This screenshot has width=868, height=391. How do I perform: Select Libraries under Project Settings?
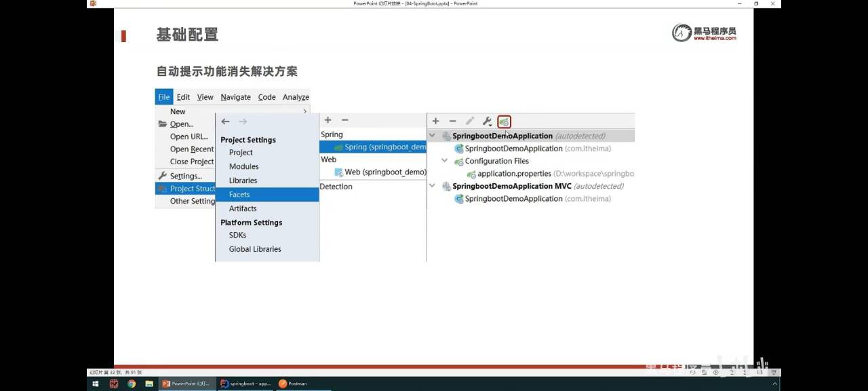click(243, 181)
